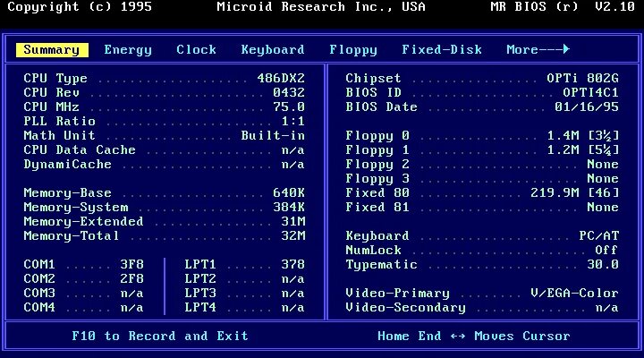Select NumLock value Off
This screenshot has width=644, height=358.
[606, 250]
